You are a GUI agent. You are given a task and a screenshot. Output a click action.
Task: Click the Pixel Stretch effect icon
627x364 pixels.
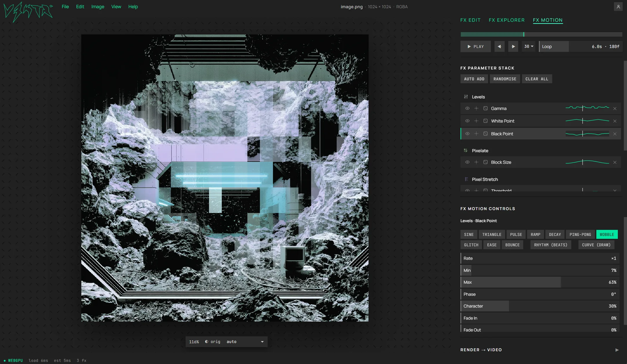click(466, 179)
